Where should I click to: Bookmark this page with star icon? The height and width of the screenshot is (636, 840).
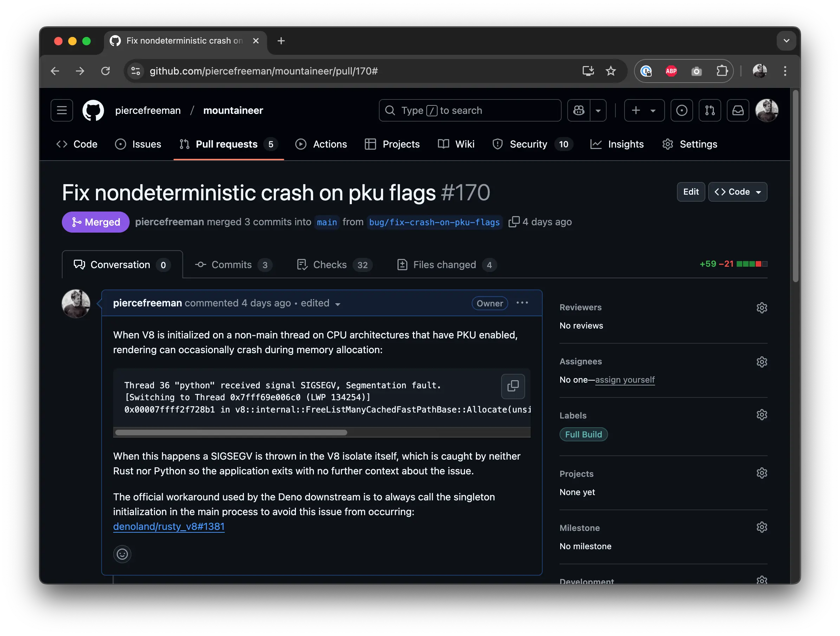tap(610, 71)
